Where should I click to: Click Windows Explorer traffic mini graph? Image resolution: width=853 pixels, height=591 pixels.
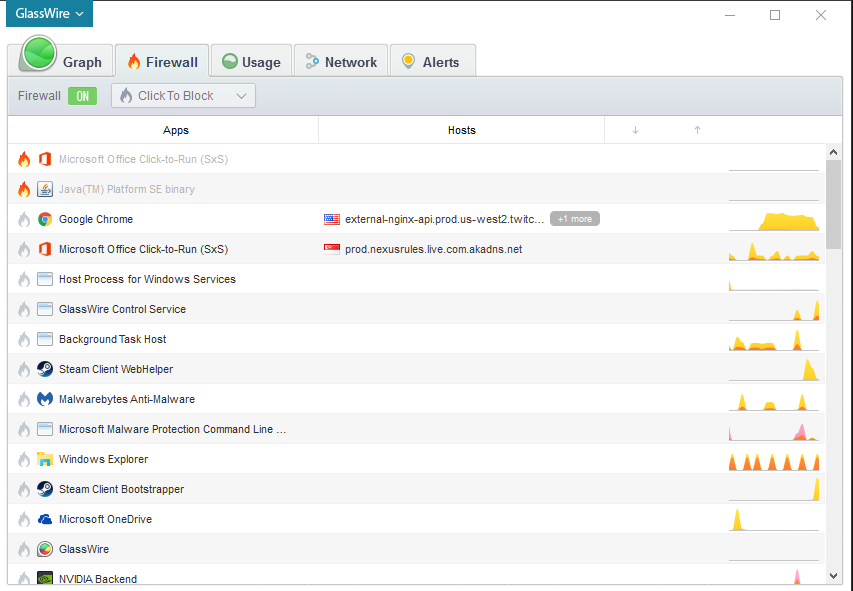(x=774, y=461)
